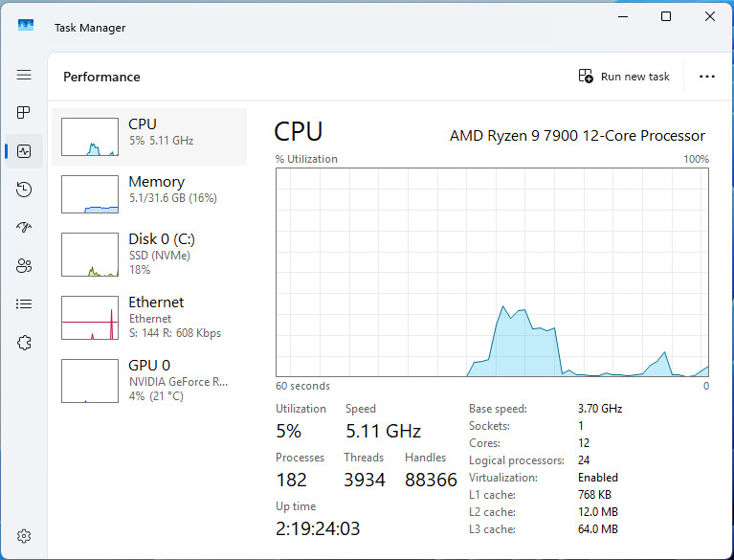Open the Startup apps page icon
The width and height of the screenshot is (734, 560).
[x=24, y=228]
